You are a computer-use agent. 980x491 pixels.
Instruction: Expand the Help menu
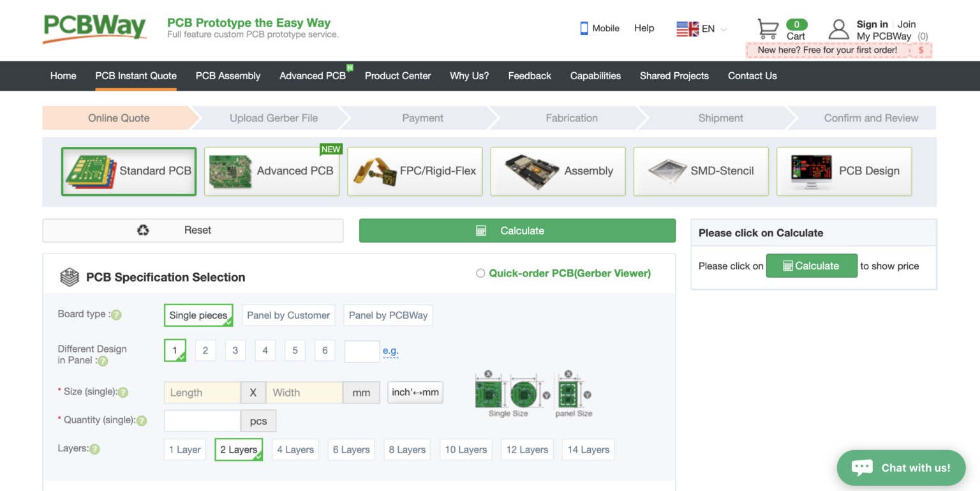tap(644, 28)
